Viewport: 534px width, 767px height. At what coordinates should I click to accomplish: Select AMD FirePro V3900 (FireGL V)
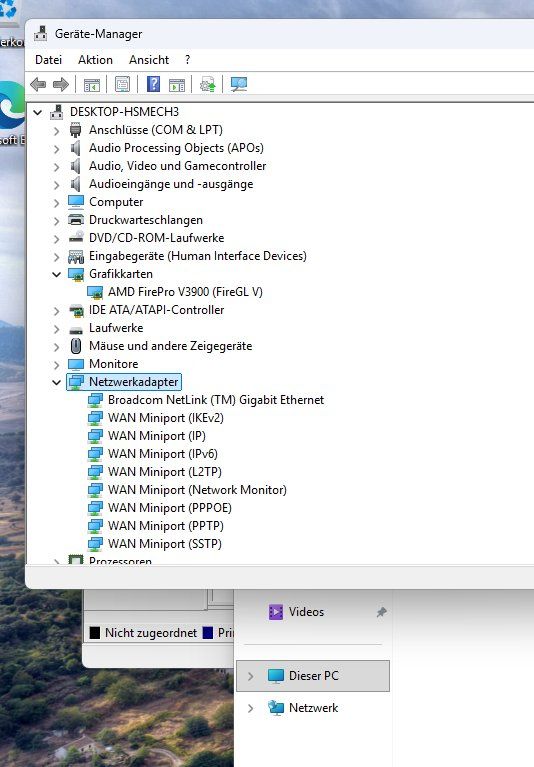click(x=185, y=292)
